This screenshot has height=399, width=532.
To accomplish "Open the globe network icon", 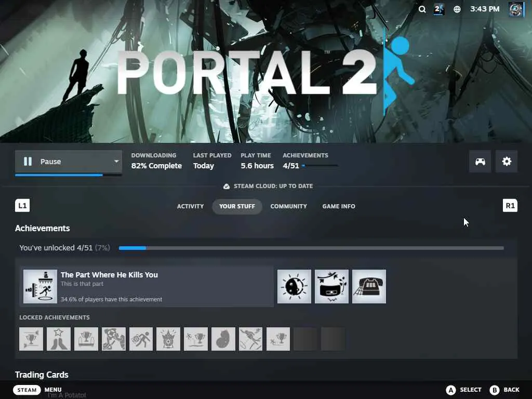I will [457, 9].
